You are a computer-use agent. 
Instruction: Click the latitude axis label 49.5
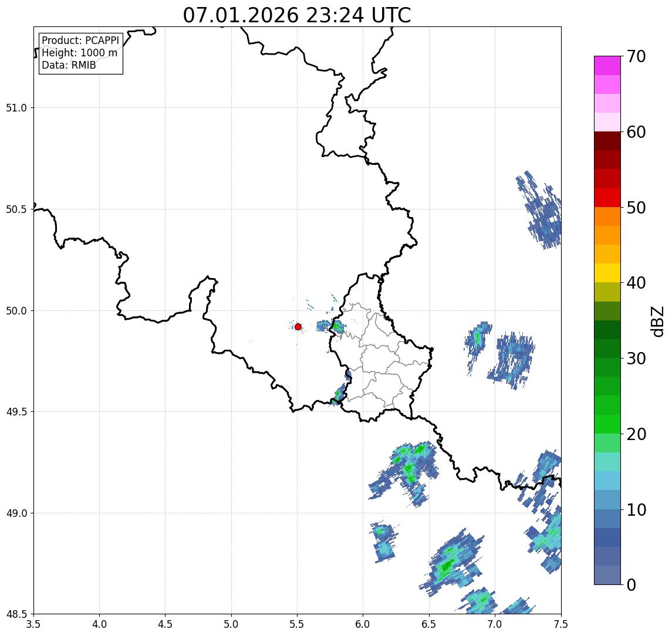pyautogui.click(x=16, y=411)
